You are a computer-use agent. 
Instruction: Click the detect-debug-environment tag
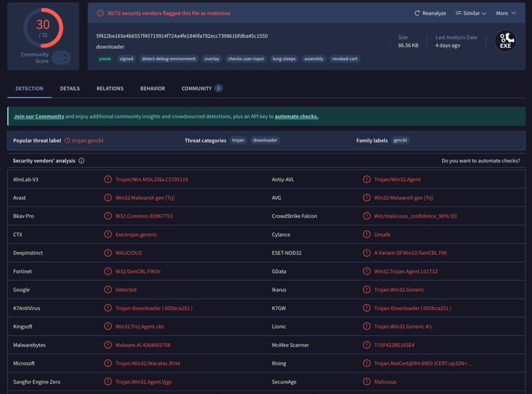(168, 59)
